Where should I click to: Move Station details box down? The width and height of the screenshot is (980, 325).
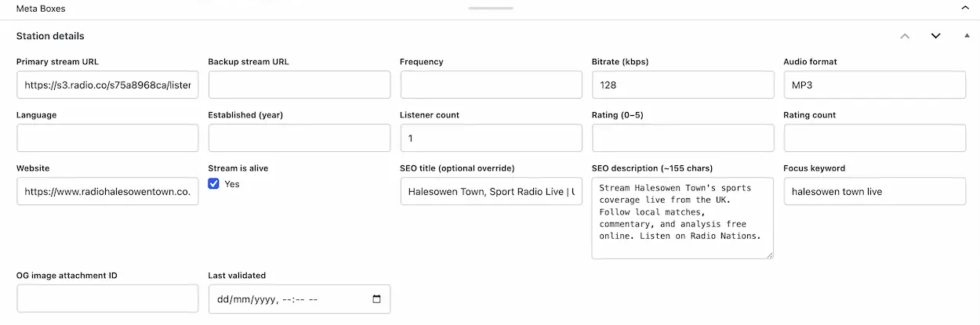935,36
